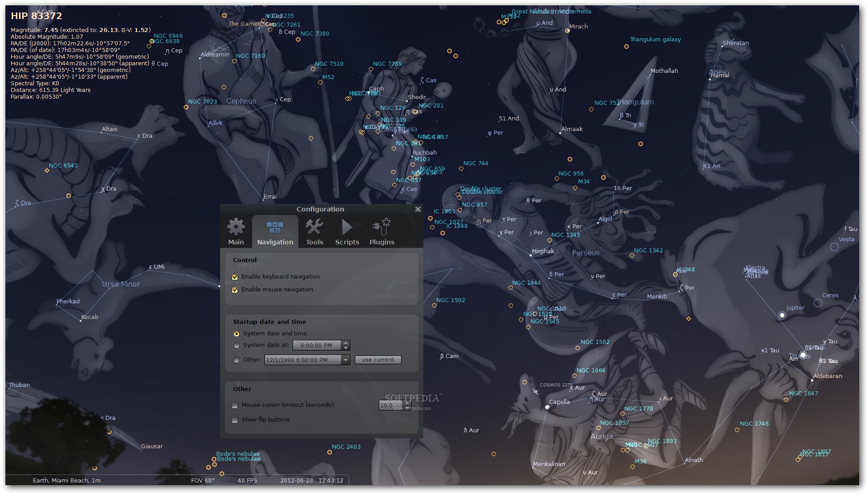Click the 'Algol' star label
868x494 pixels.
point(605,219)
